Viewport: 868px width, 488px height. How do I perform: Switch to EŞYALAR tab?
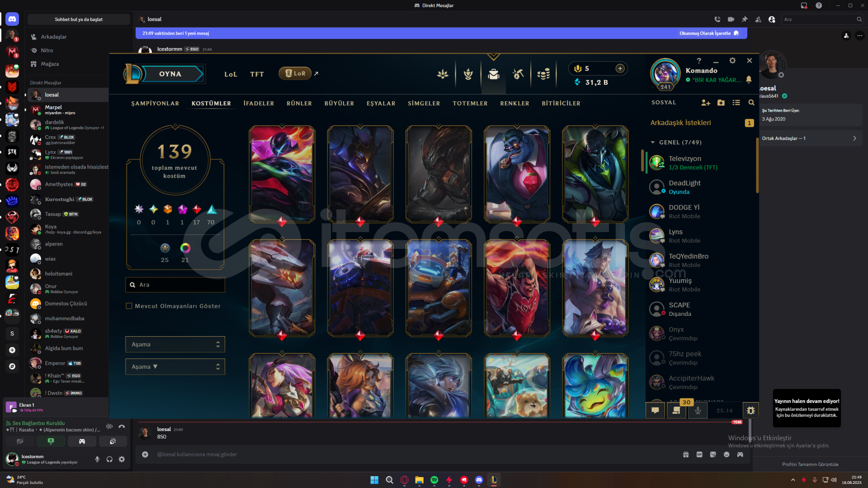(381, 103)
